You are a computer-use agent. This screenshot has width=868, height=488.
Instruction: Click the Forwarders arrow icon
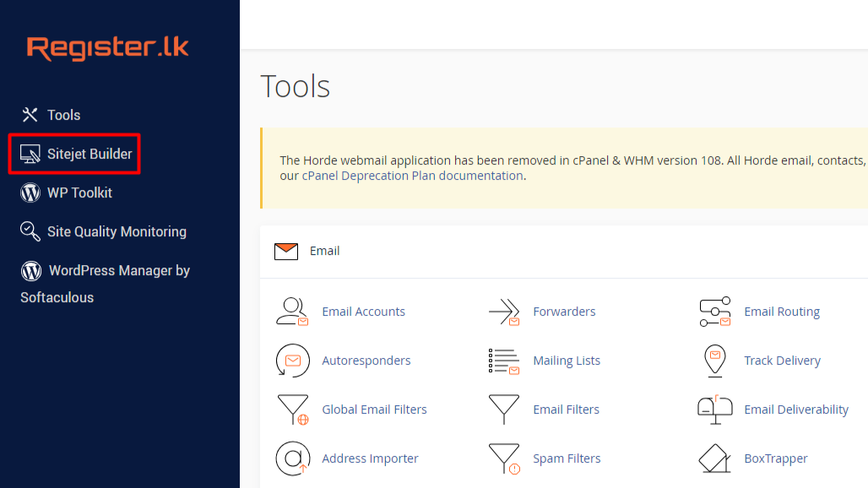[504, 312]
